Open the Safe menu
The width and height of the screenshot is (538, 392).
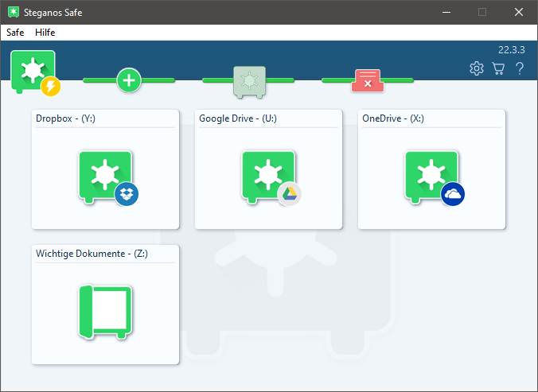15,33
